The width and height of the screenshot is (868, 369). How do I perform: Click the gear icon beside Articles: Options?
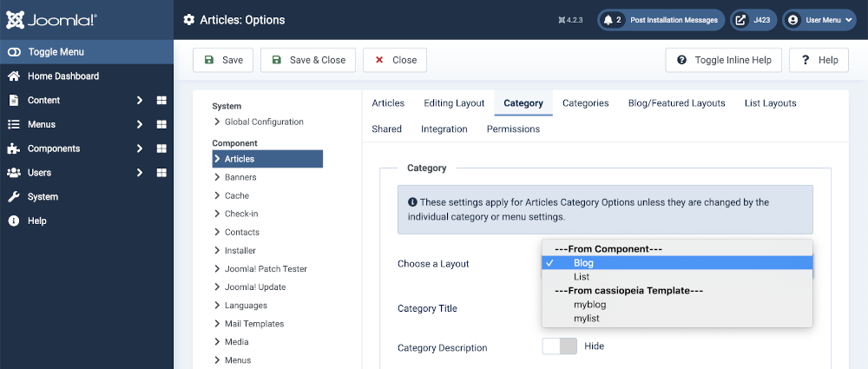tap(188, 20)
